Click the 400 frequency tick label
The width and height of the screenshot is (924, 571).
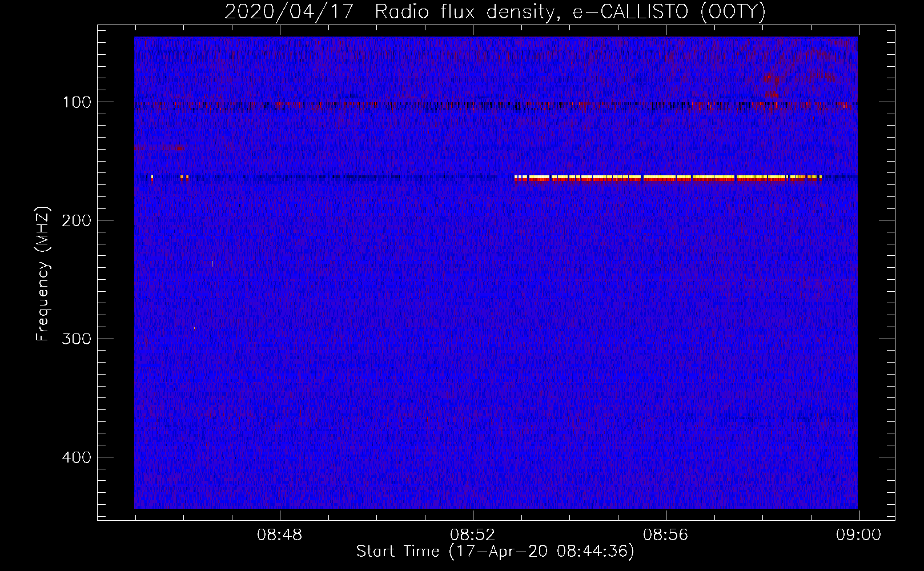pyautogui.click(x=77, y=457)
